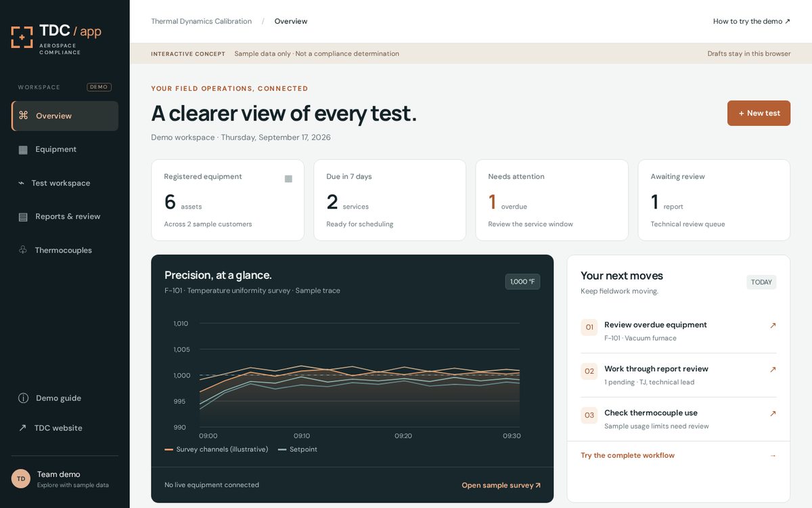Click the Overview command icon in sidebar
Screen dimensions: 812x508
point(24,116)
